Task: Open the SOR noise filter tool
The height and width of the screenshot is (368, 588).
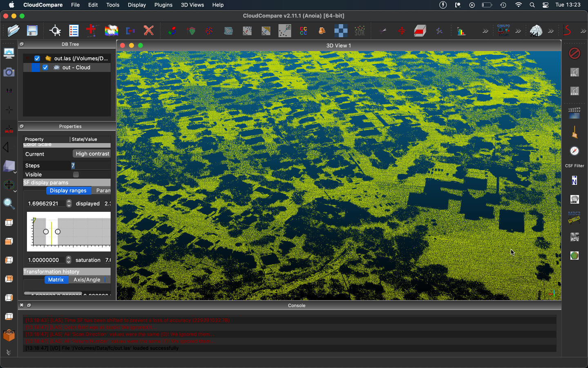Action: pyautogui.click(x=360, y=31)
